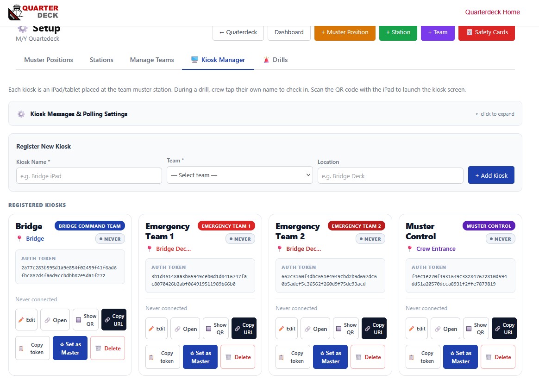Set Bridge kiosk as Master
The height and width of the screenshot is (392, 539).
(x=70, y=348)
